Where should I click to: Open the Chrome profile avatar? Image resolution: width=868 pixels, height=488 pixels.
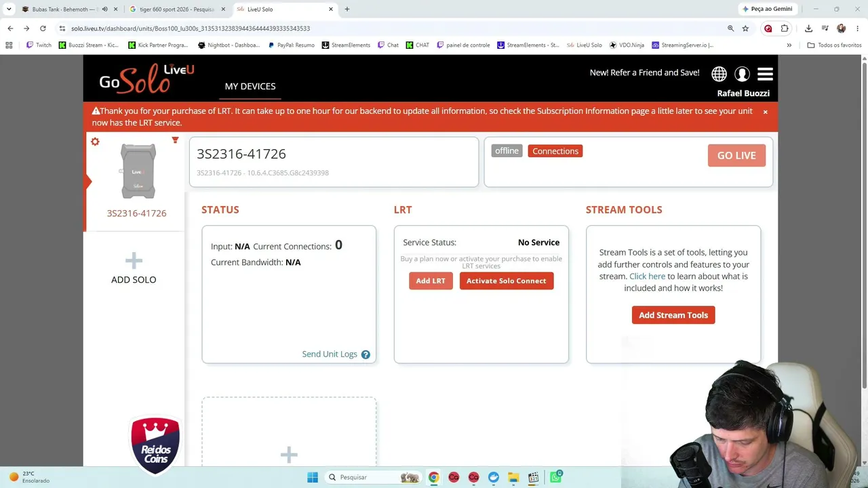click(842, 28)
